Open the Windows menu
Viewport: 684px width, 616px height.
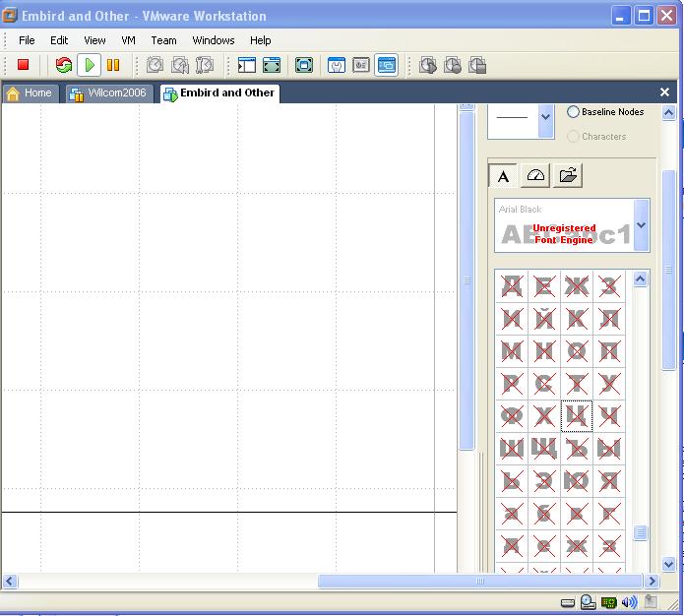pyautogui.click(x=214, y=40)
